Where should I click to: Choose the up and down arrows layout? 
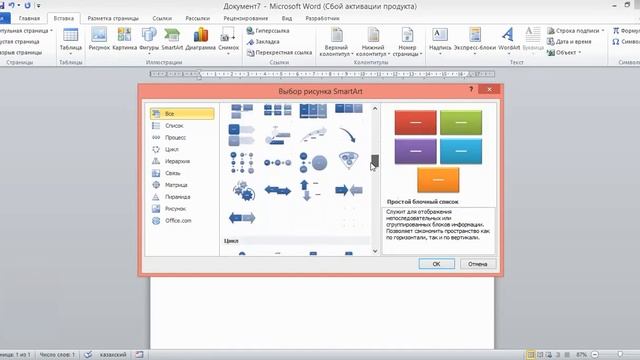[310, 190]
